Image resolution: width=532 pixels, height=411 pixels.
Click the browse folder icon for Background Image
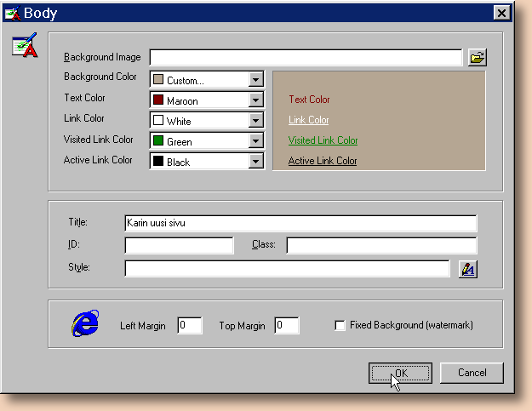[x=478, y=58]
